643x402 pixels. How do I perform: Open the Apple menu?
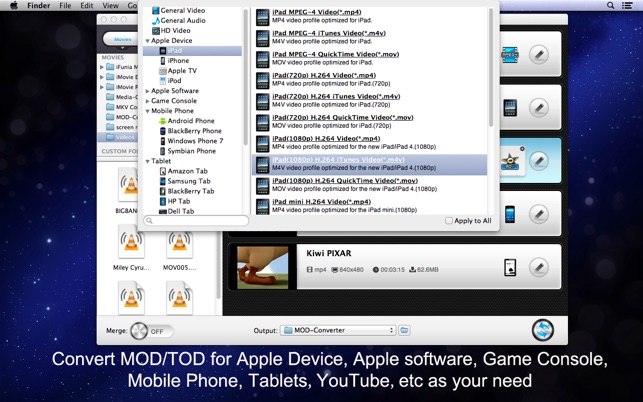[x=14, y=5]
